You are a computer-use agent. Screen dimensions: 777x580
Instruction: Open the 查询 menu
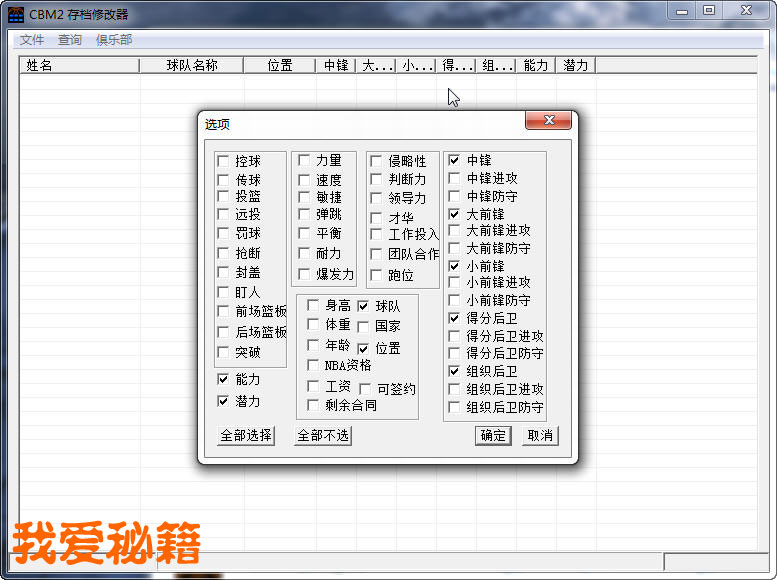[x=70, y=40]
